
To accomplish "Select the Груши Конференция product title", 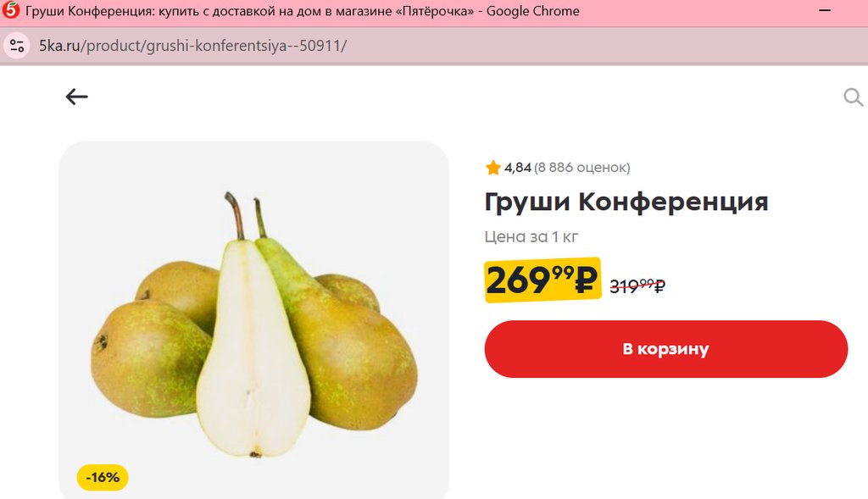I will click(x=626, y=202).
